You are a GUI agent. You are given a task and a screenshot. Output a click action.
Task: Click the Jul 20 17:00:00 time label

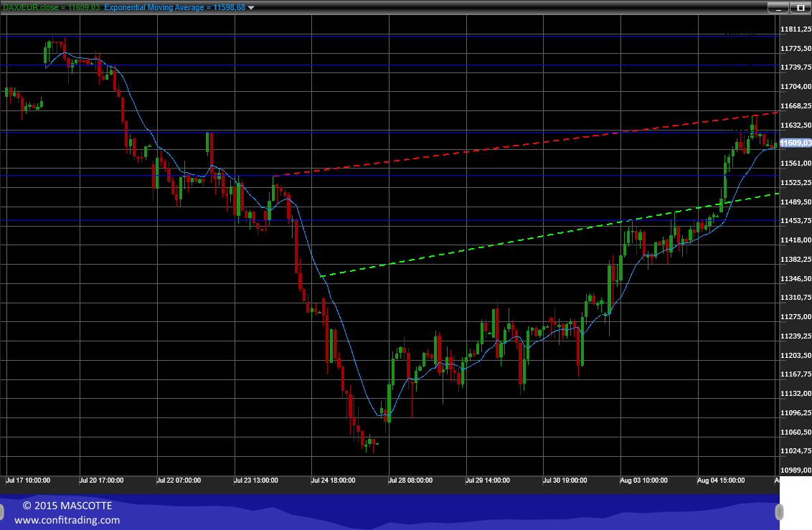point(101,481)
